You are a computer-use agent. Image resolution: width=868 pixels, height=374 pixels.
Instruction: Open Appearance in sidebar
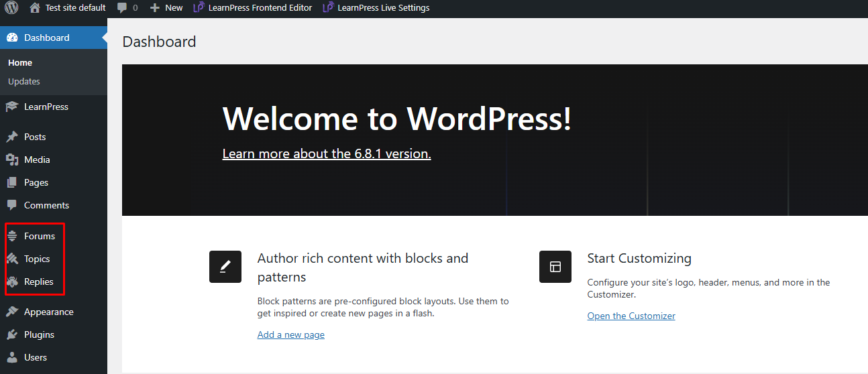coord(49,312)
